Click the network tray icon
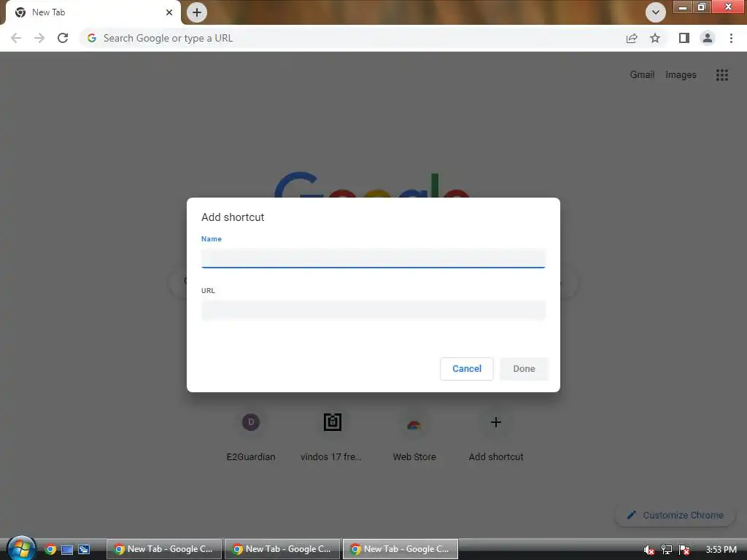 coord(667,550)
